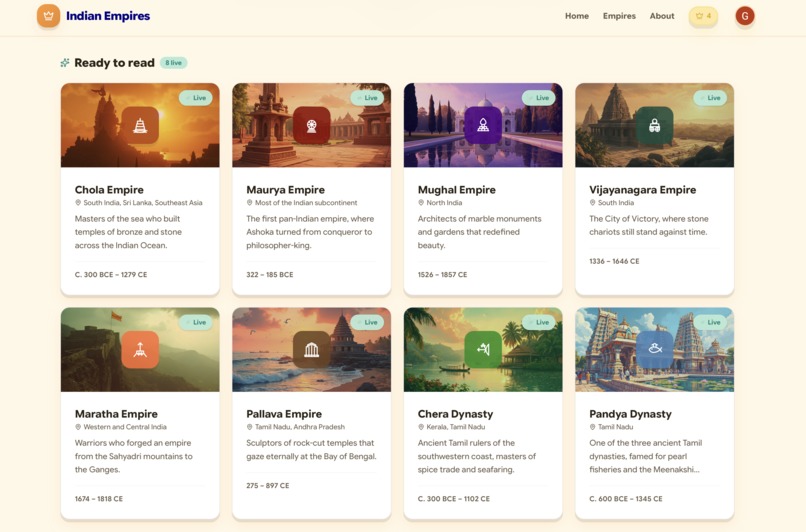Image resolution: width=806 pixels, height=532 pixels.
Task: Click the date text C. 300 BCE – 1279 CE
Action: tap(111, 274)
